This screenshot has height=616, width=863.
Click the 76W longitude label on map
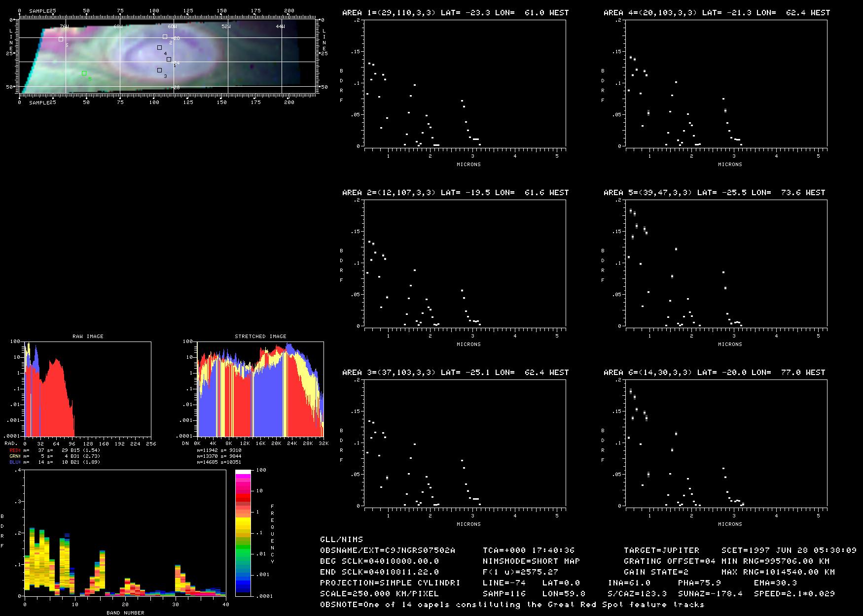pos(64,27)
